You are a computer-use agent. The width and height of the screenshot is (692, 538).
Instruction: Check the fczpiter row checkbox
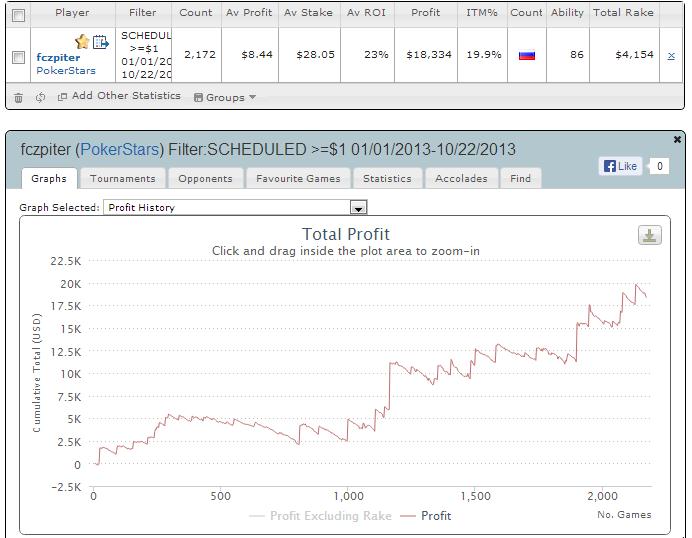point(19,57)
